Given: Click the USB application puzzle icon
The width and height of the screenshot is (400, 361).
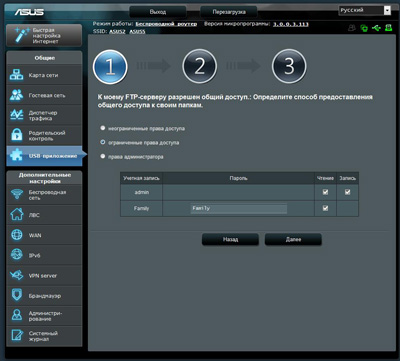Looking at the screenshot, I should (16, 155).
